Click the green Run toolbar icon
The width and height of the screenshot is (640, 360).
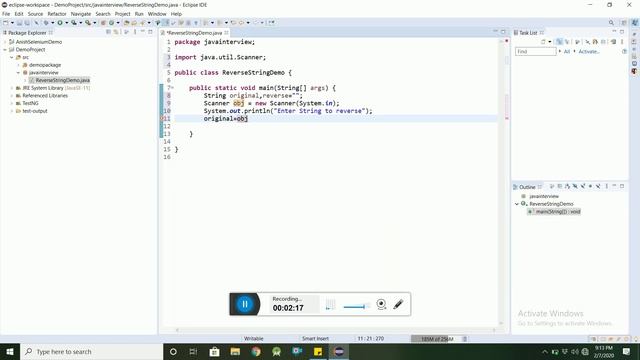click(x=60, y=23)
